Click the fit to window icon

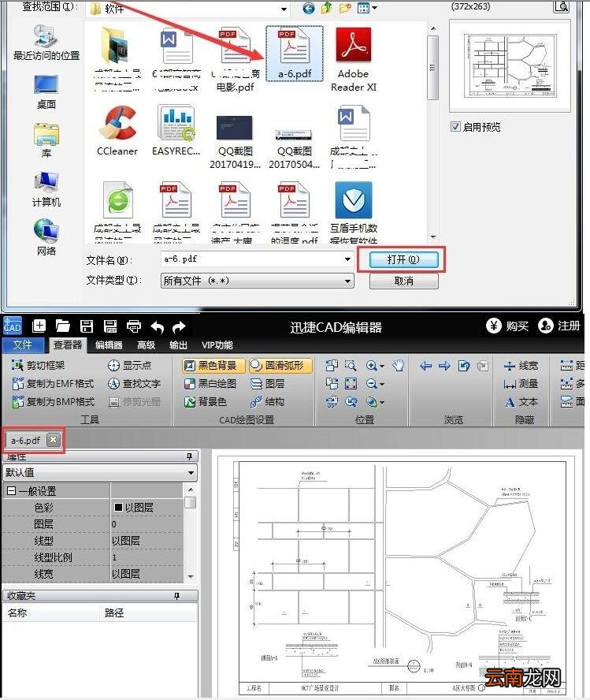[351, 383]
